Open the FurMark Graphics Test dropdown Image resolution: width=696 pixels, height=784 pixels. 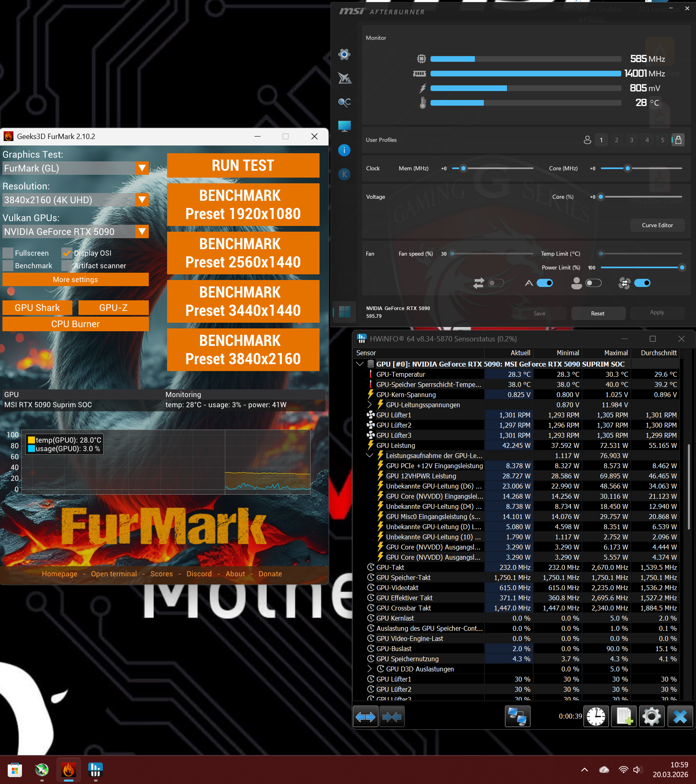click(x=141, y=168)
